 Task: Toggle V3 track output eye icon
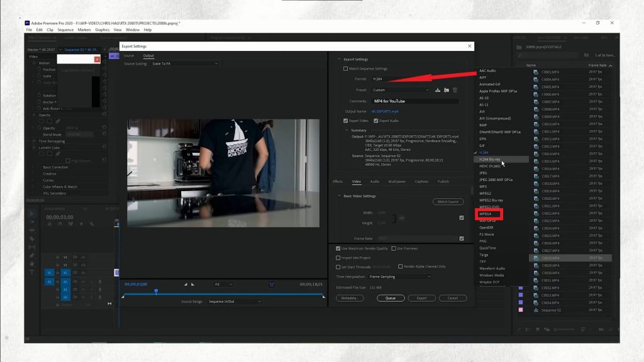pyautogui.click(x=84, y=257)
